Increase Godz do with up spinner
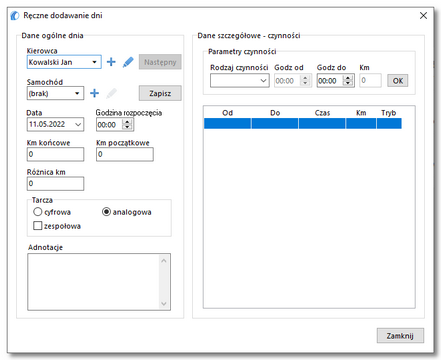The height and width of the screenshot is (360, 441). 348,78
